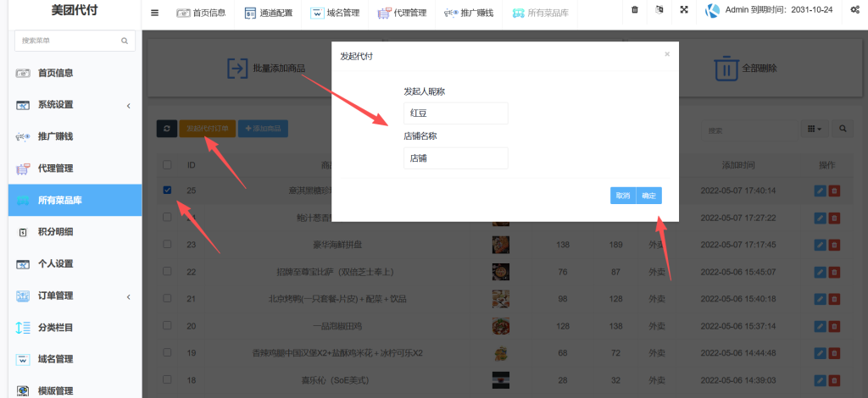This screenshot has height=398, width=868.
Task: Click the trash icon in the top bar
Action: [x=635, y=10]
